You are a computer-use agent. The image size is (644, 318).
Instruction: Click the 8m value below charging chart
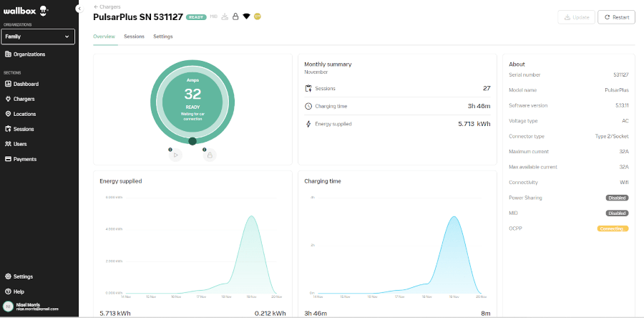pos(485,314)
